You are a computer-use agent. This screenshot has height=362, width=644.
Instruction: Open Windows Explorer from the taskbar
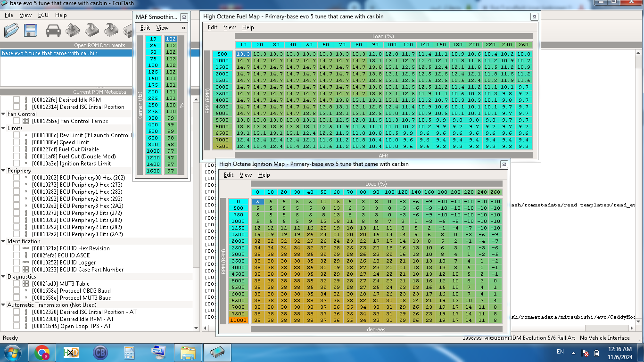[x=188, y=352]
